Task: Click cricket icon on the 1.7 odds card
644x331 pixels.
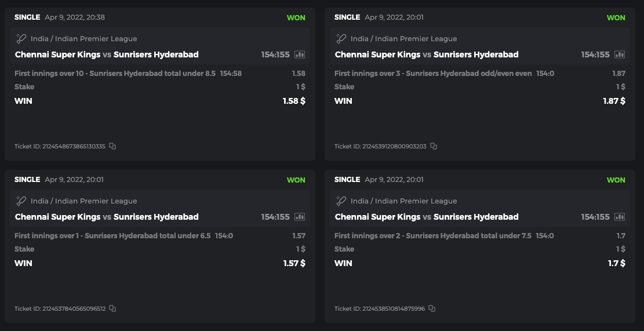Action: coord(341,201)
